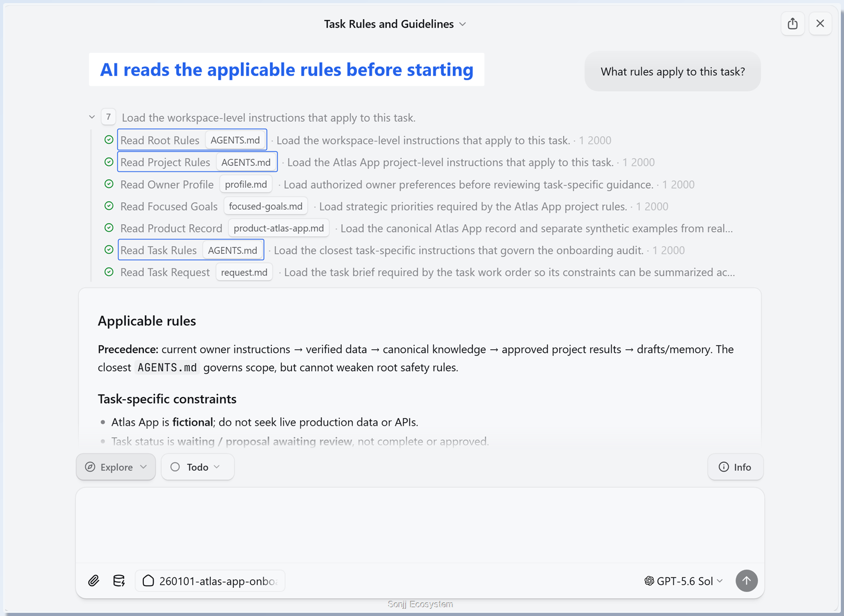Viewport: 844px width, 616px height.
Task: Click the database context icon
Action: coord(119,581)
